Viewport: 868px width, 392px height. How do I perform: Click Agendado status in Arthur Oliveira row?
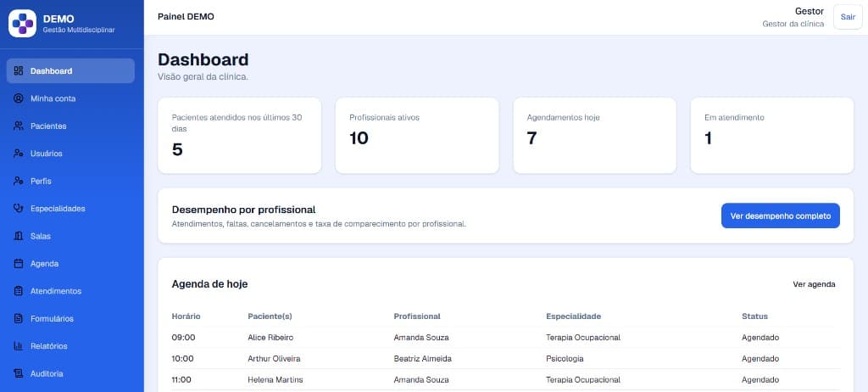760,359
